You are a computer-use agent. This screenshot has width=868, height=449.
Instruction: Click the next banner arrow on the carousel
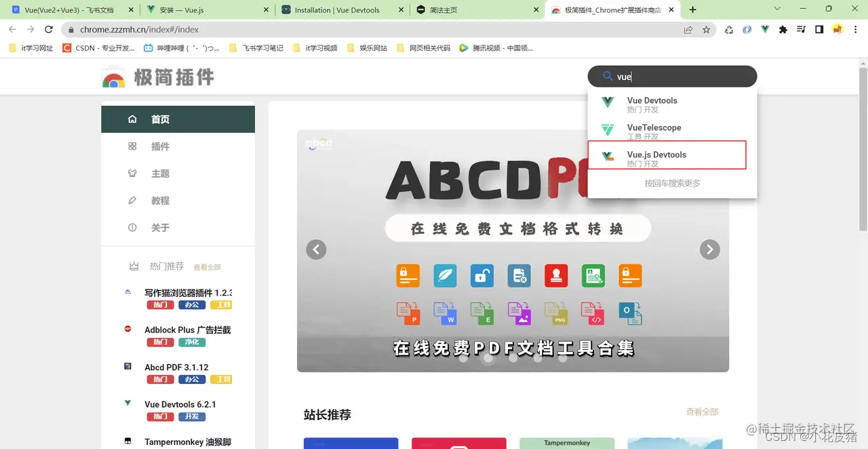709,250
